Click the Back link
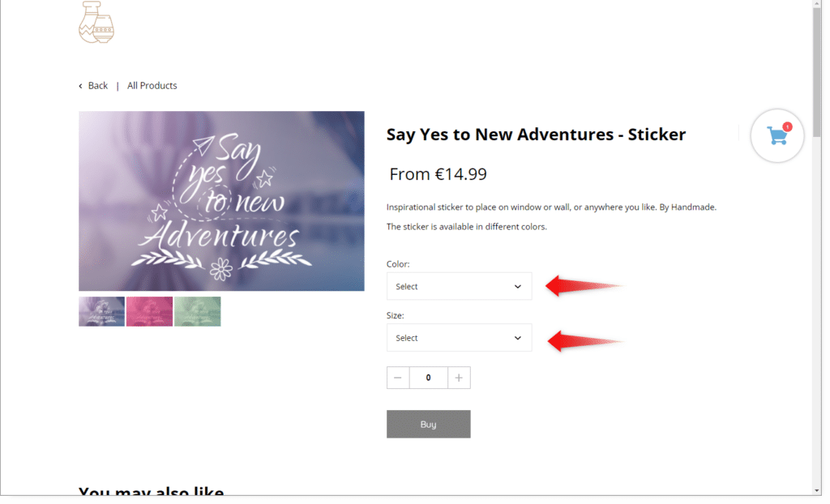This screenshot has height=504, width=830. (x=98, y=86)
